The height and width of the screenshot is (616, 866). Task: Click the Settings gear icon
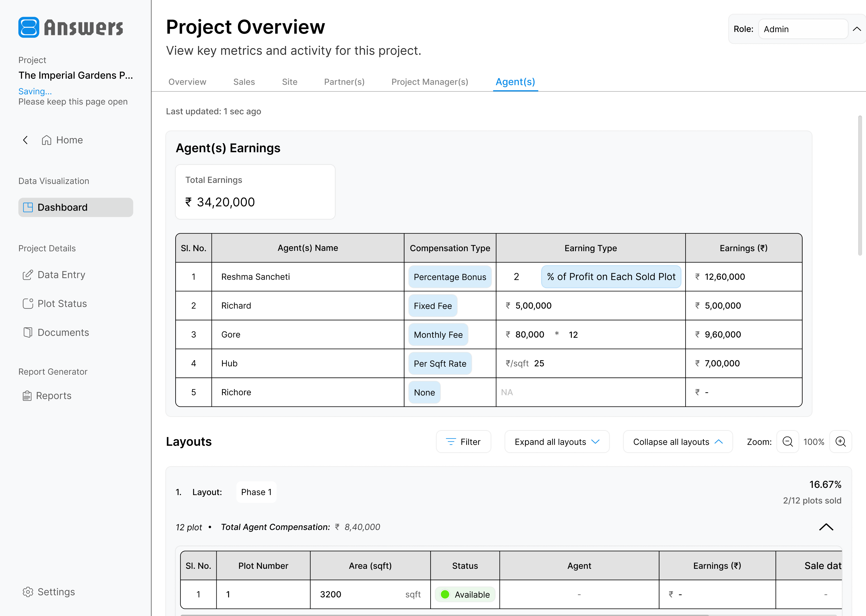point(28,592)
